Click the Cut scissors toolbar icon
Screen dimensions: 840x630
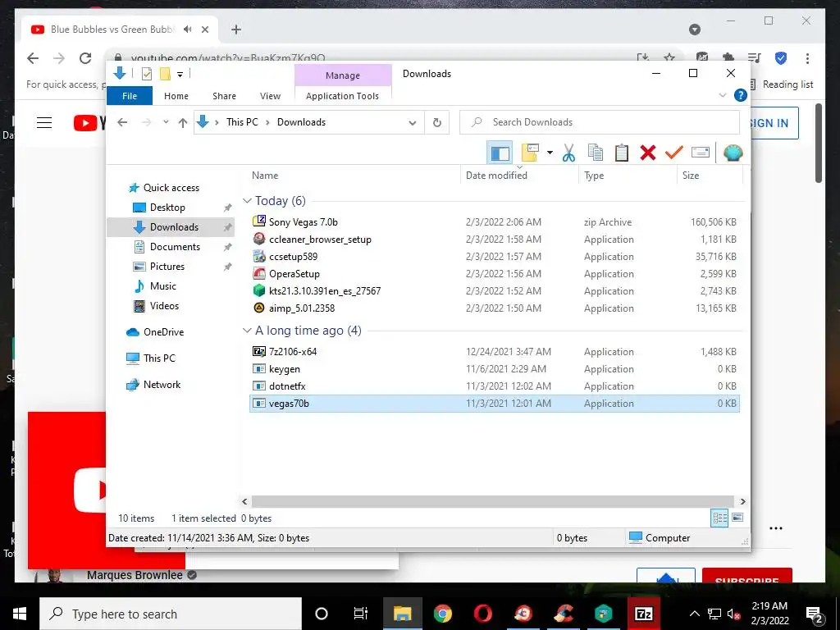[568, 153]
